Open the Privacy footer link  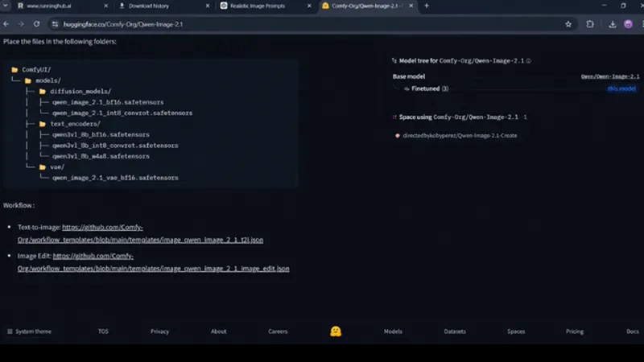point(159,331)
